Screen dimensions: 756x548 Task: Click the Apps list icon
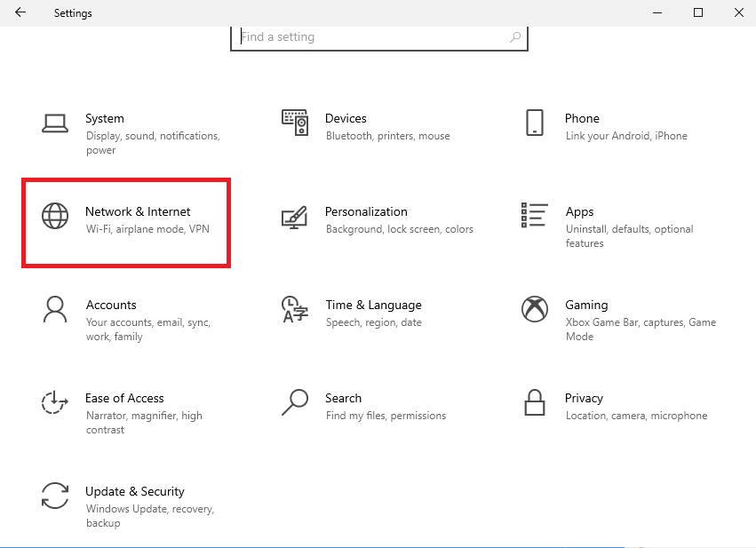[x=535, y=215]
